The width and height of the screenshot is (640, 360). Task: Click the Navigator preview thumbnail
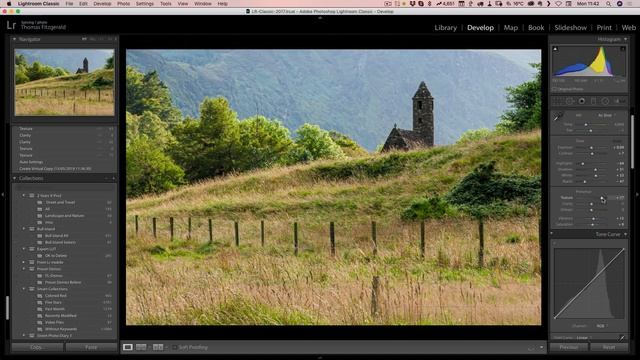64,82
